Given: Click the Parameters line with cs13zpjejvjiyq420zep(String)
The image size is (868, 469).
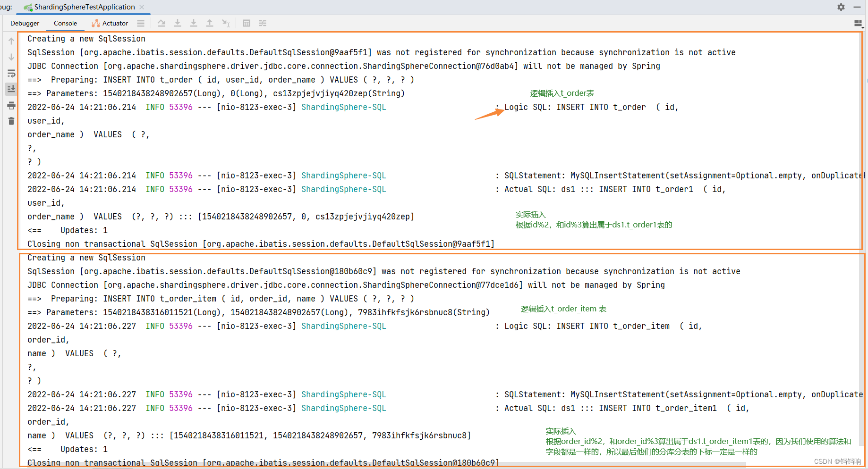Looking at the screenshot, I should coord(216,93).
